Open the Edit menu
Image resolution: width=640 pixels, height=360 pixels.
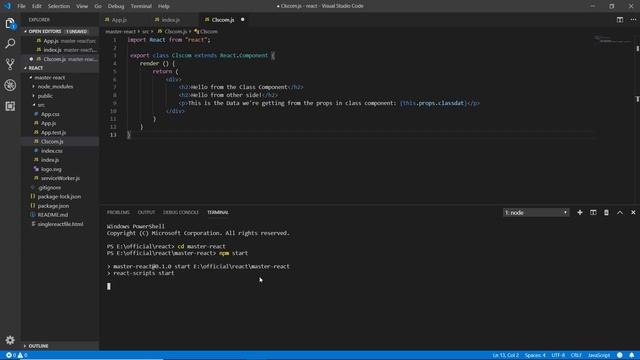(37, 6)
